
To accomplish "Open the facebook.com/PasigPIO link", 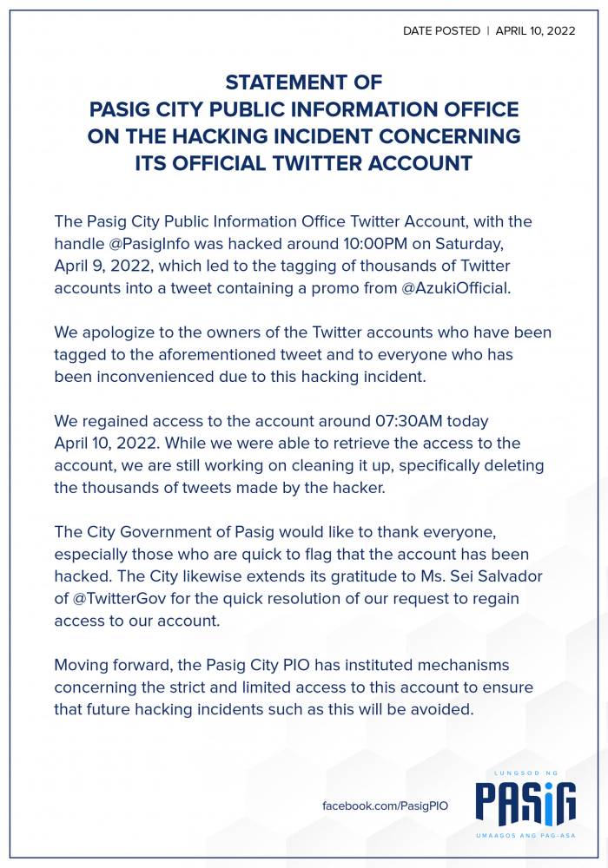I will (x=386, y=806).
